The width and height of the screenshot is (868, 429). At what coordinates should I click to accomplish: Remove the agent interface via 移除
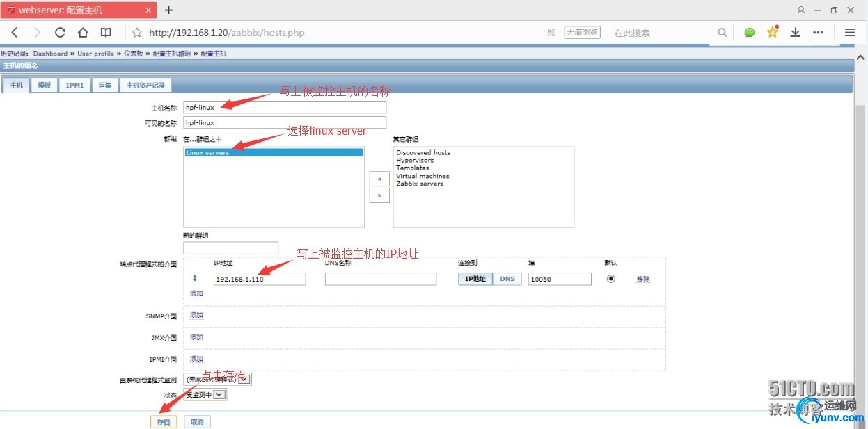(643, 279)
